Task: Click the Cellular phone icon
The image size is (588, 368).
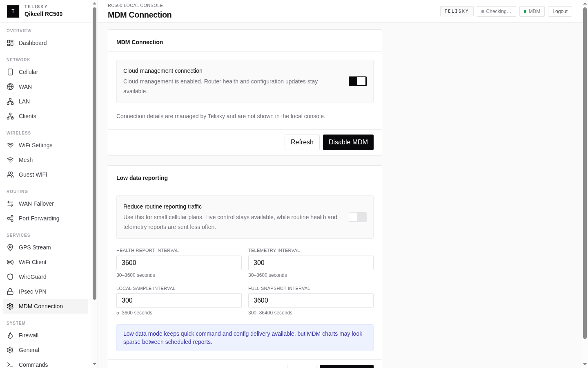Action: pos(10,72)
